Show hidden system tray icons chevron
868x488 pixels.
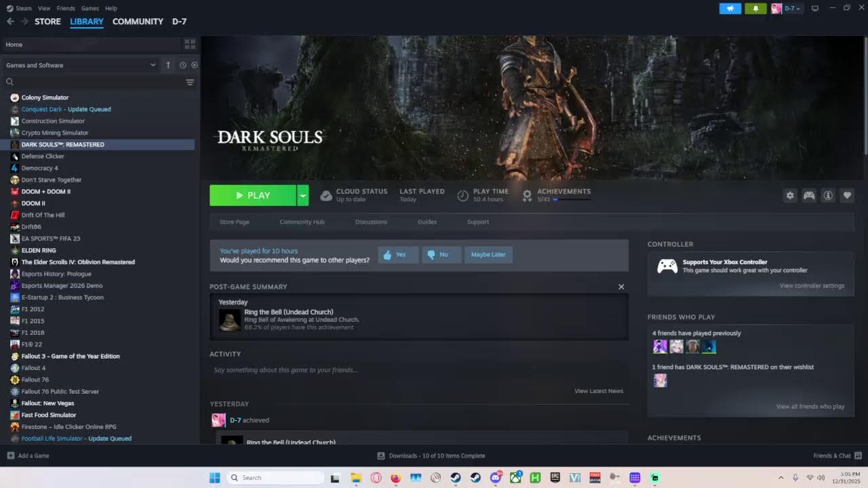[x=781, y=478]
